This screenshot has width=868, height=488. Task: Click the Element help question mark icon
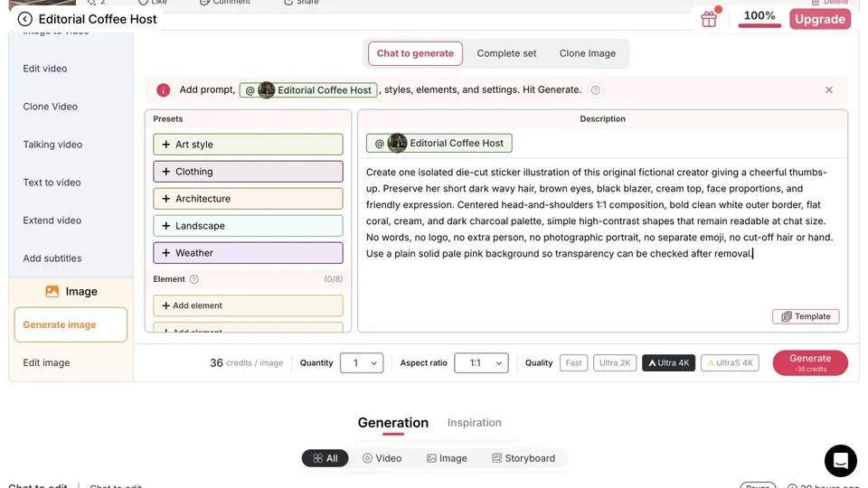193,279
